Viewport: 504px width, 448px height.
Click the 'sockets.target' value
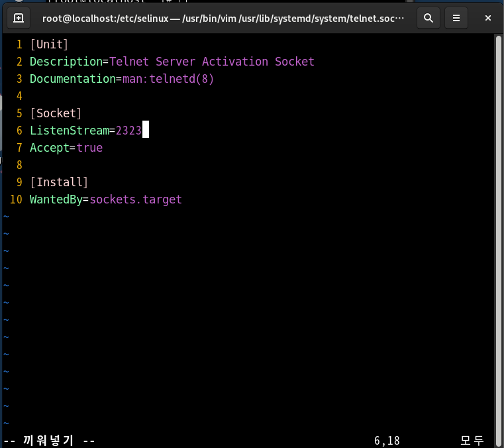tap(136, 199)
